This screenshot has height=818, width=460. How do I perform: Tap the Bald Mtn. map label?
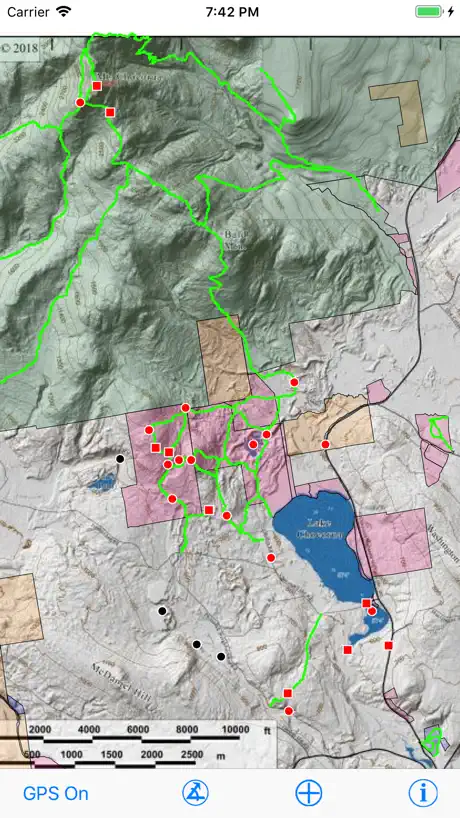click(235, 239)
